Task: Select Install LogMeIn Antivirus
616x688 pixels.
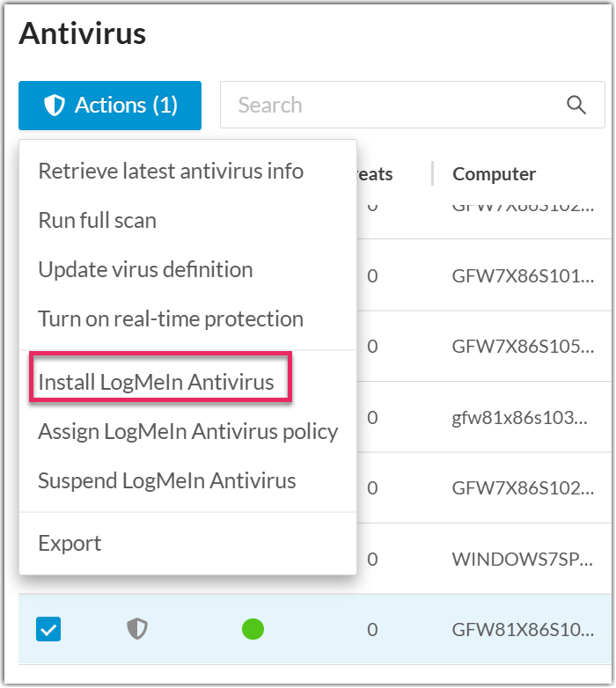Action: 157,383
